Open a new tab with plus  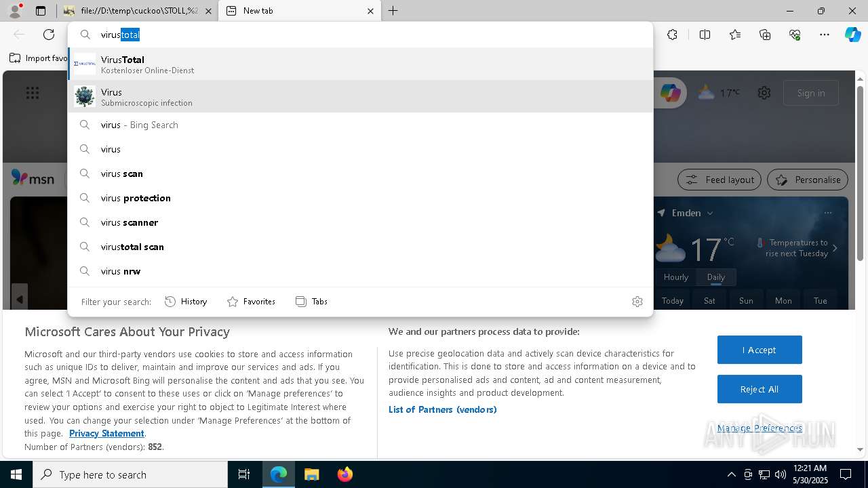(393, 11)
